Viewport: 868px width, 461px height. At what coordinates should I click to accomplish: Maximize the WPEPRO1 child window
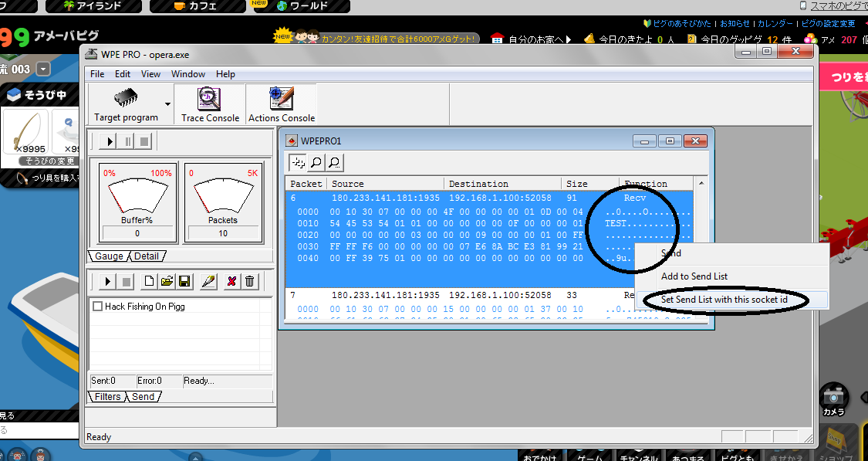(670, 141)
